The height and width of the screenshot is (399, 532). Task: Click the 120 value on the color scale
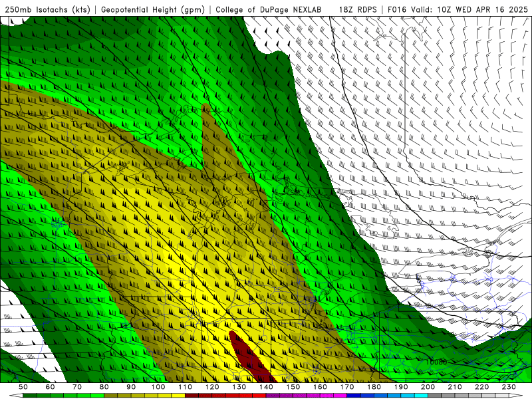coord(212,387)
